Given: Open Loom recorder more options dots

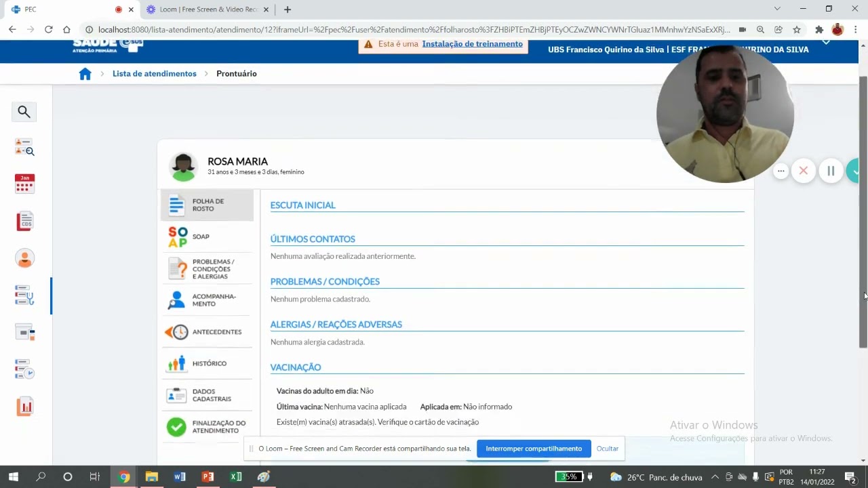Looking at the screenshot, I should pyautogui.click(x=781, y=171).
